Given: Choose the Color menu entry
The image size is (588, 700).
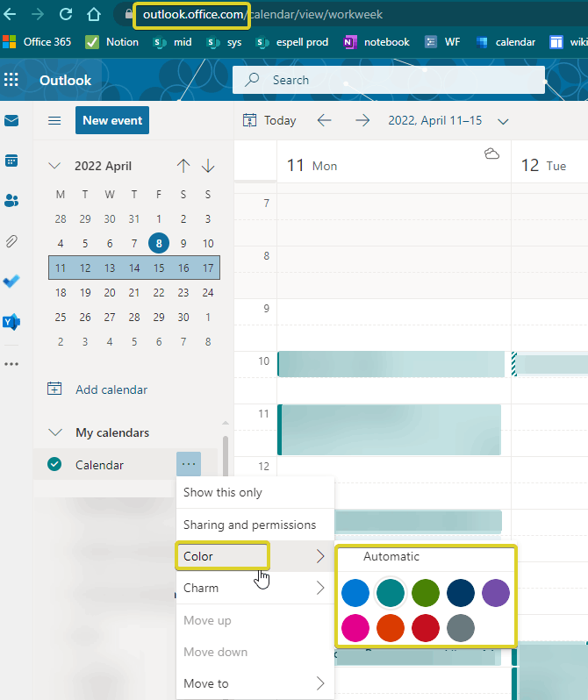Looking at the screenshot, I should [x=255, y=556].
